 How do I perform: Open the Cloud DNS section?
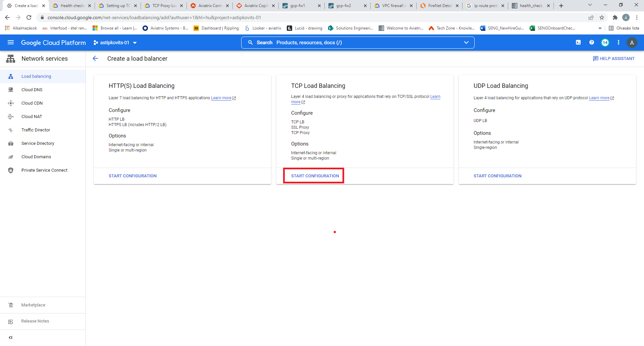(x=32, y=90)
